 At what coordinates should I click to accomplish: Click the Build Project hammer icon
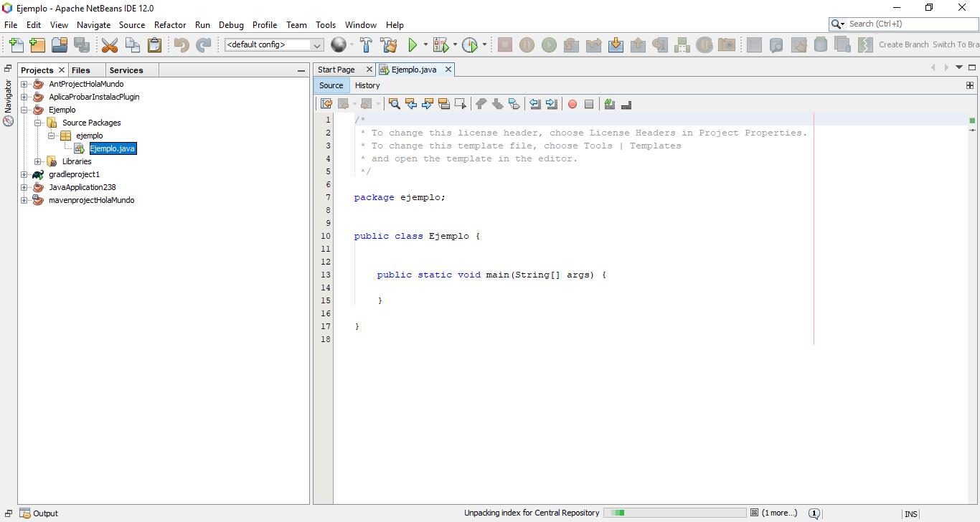[367, 45]
